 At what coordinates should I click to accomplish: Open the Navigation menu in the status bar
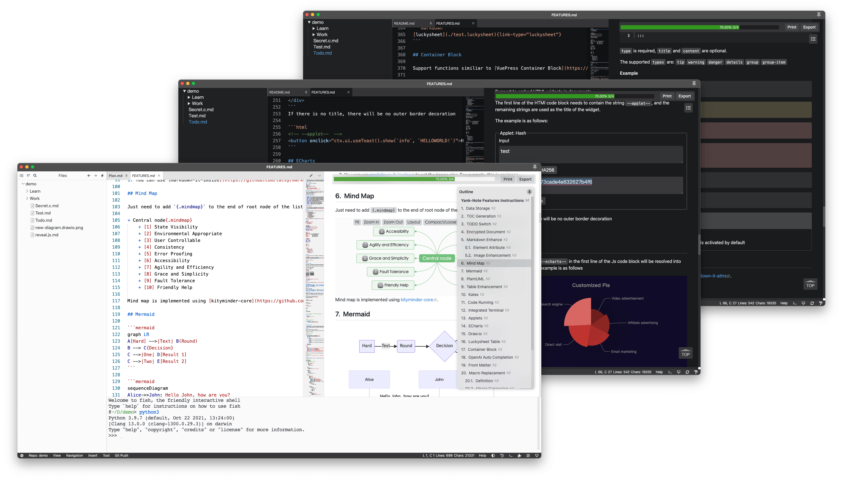[x=75, y=456]
